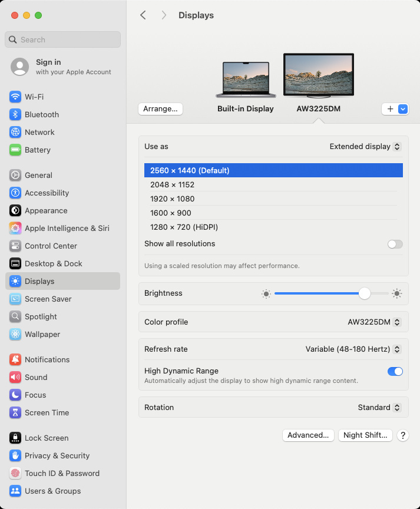Open the Sound speaker icon

pos(15,377)
